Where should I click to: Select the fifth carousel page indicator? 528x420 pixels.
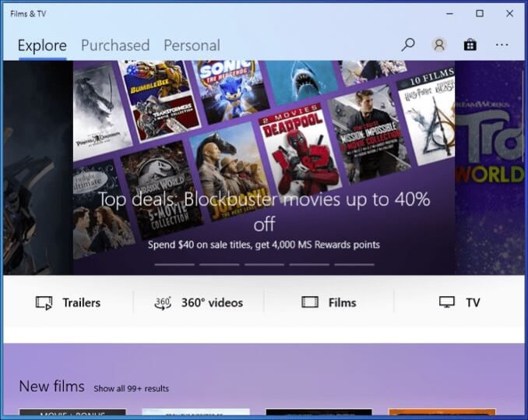354,264
